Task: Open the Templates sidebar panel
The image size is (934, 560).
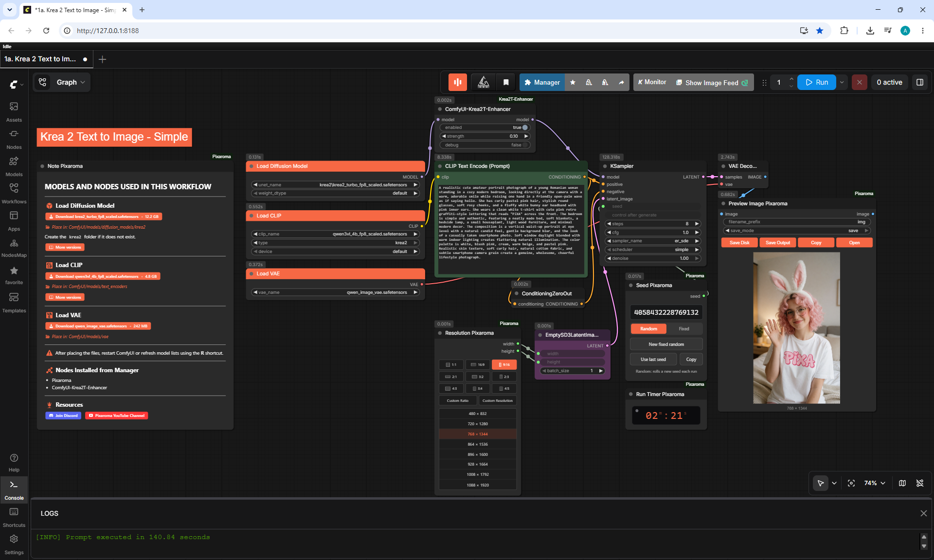Action: [14, 303]
